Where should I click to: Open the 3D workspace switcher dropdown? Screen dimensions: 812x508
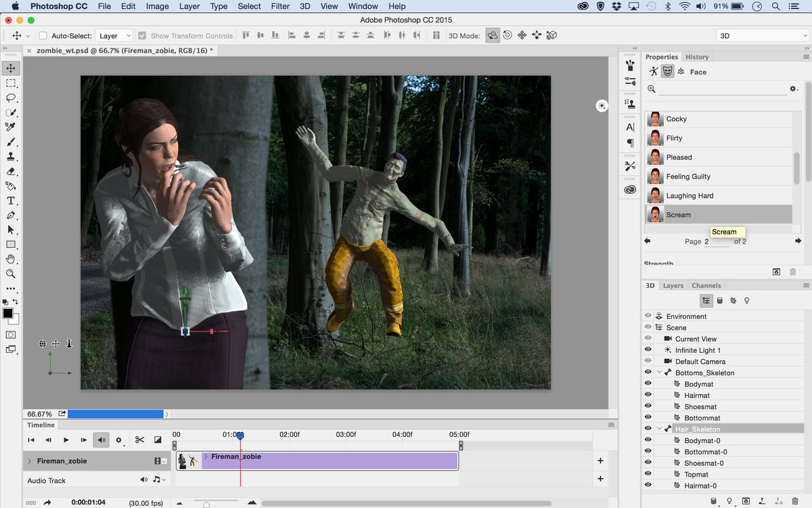[761, 35]
